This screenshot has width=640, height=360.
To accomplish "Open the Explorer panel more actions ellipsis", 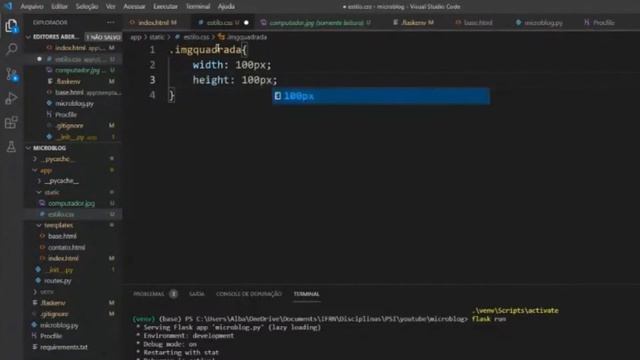I will [x=111, y=22].
